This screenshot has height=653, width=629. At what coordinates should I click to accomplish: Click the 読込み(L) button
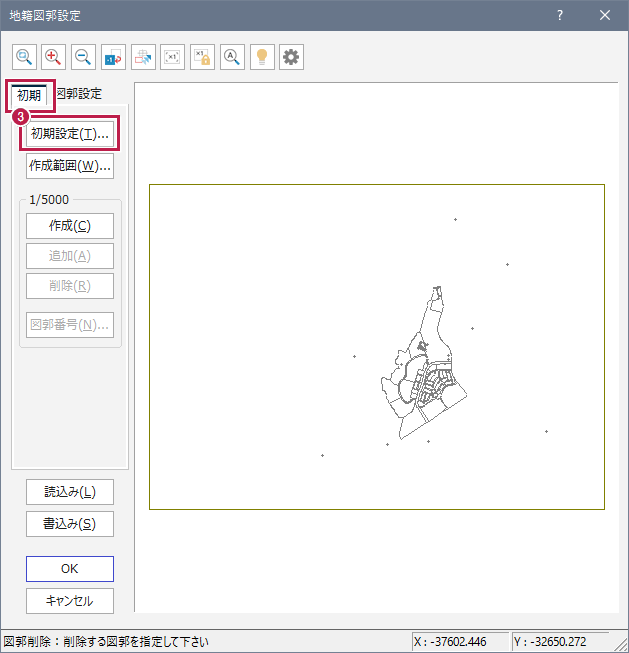(70, 492)
